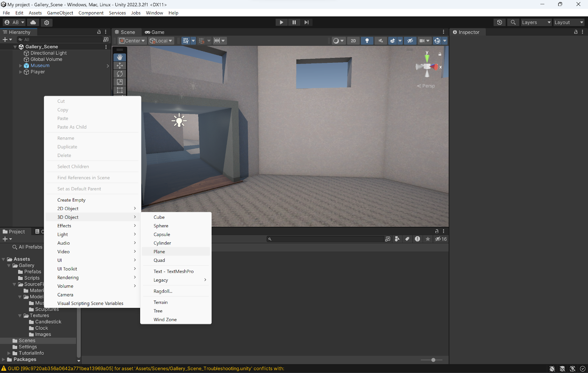Screen dimensions: 588x373
Task: Select the Move tool in Scene toolbar
Action: pyautogui.click(x=120, y=65)
